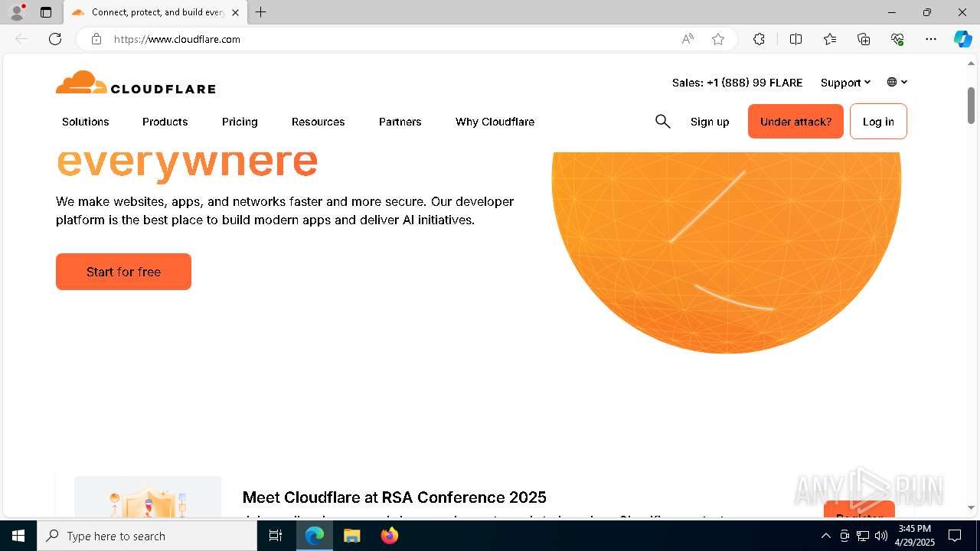
Task: Open the language globe selector
Action: click(897, 82)
